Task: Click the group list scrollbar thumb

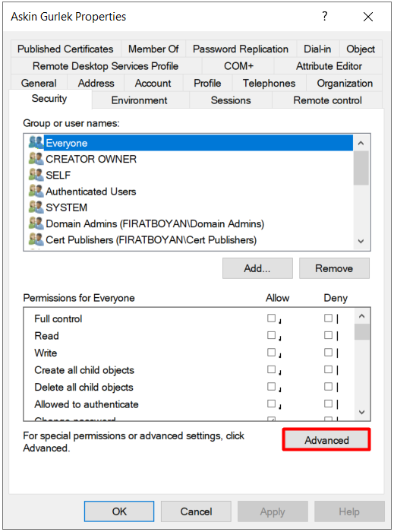Action: pos(361,168)
